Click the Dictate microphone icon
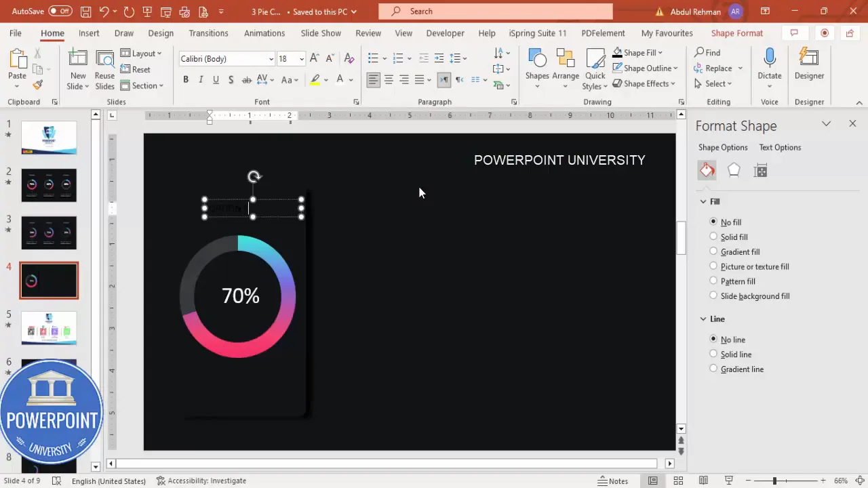868x488 pixels. (770, 64)
